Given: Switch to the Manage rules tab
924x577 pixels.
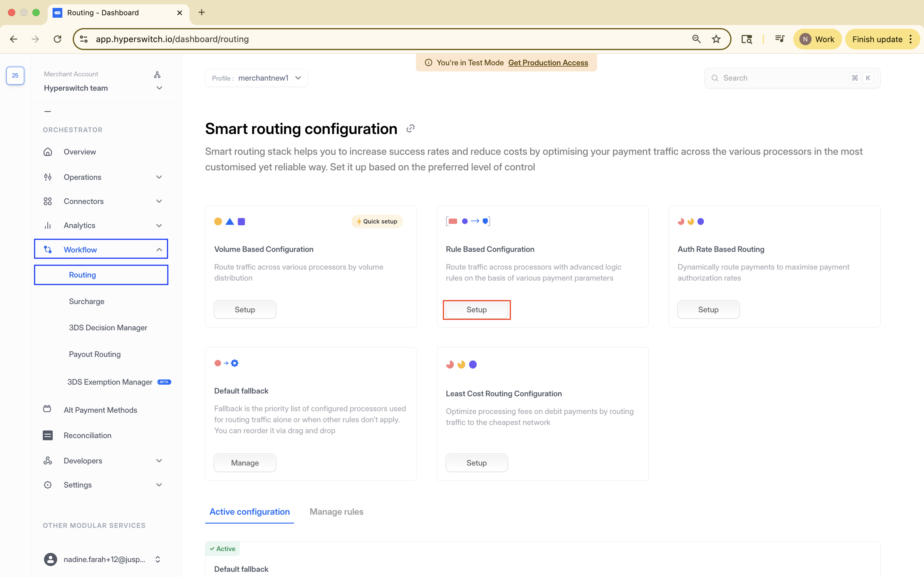Looking at the screenshot, I should tap(336, 512).
